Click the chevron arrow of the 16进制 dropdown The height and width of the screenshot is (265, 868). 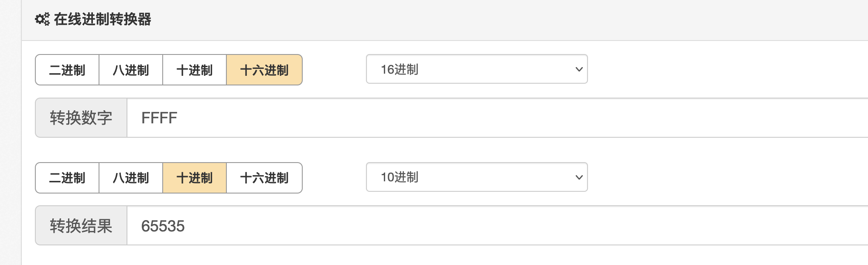click(x=579, y=69)
